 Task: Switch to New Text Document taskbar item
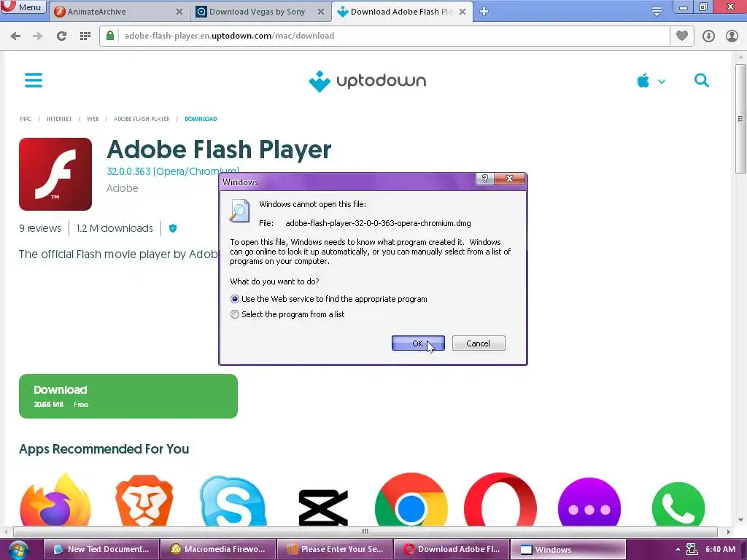(x=101, y=549)
